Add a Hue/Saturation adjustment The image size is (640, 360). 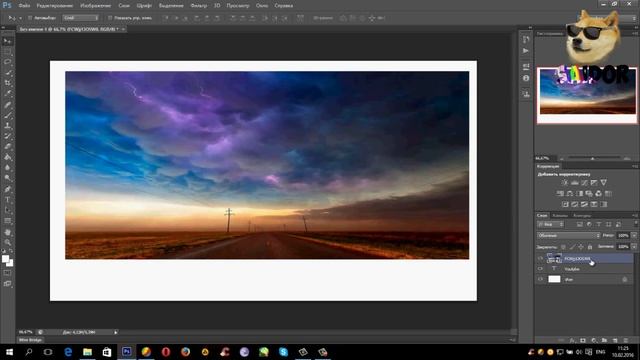point(560,193)
